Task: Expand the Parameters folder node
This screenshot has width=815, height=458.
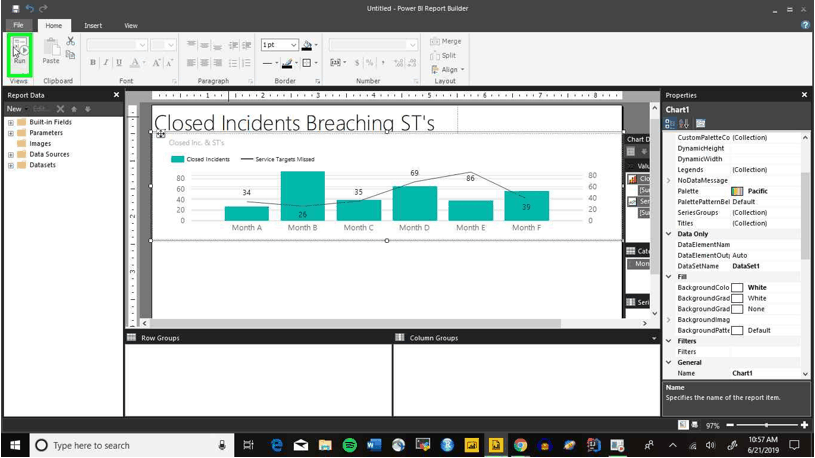Action: tap(10, 133)
